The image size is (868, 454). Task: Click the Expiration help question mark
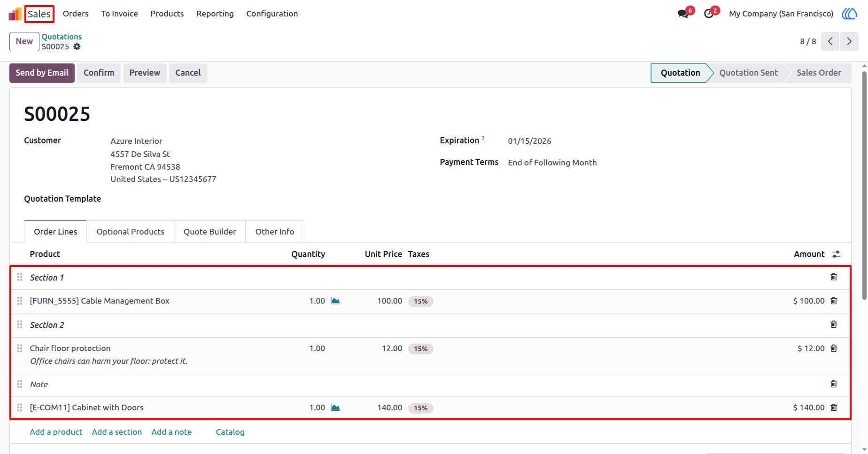pyautogui.click(x=483, y=138)
